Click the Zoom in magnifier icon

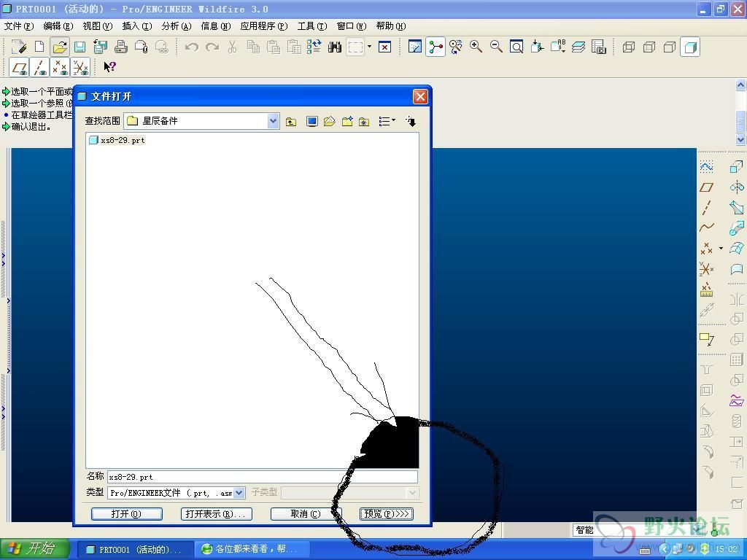pos(476,47)
